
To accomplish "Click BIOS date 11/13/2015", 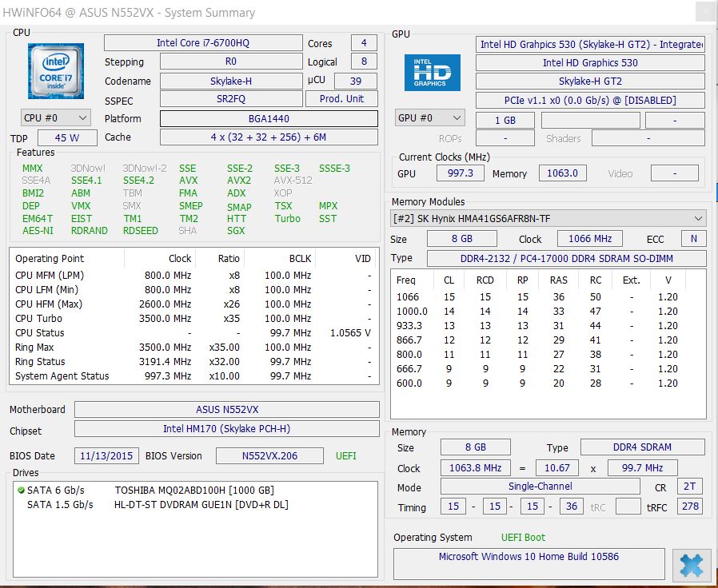I will tap(106, 455).
